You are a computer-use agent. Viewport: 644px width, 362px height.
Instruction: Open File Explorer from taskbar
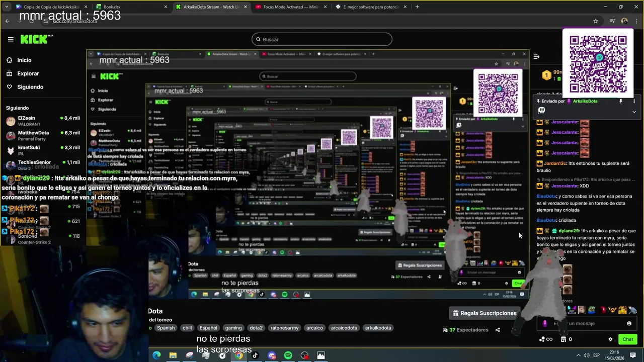(173, 355)
